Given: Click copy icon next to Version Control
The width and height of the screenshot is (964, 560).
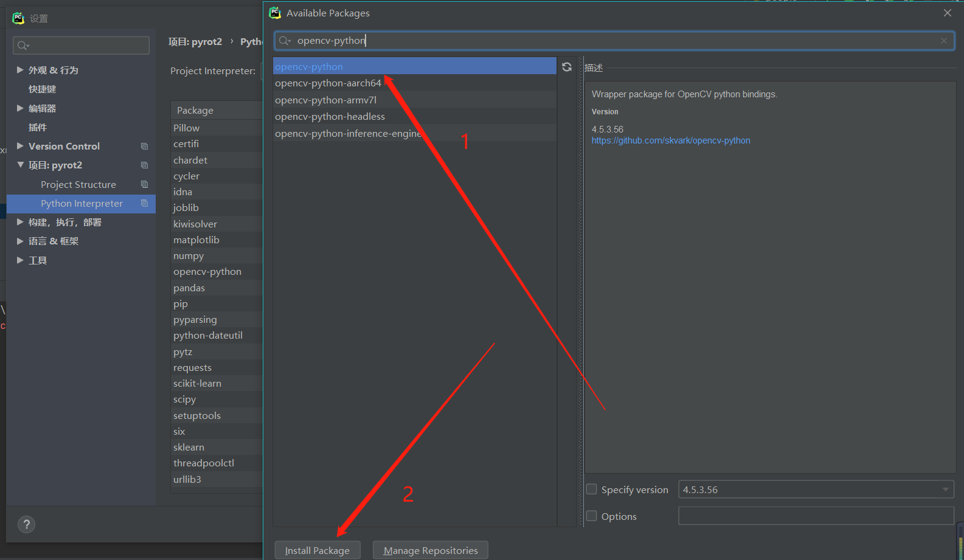Looking at the screenshot, I should pos(144,146).
